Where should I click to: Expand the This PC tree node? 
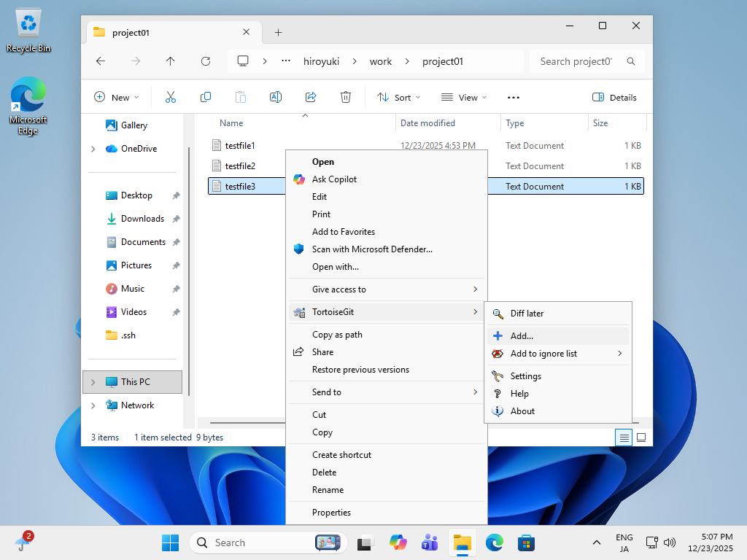tap(93, 382)
